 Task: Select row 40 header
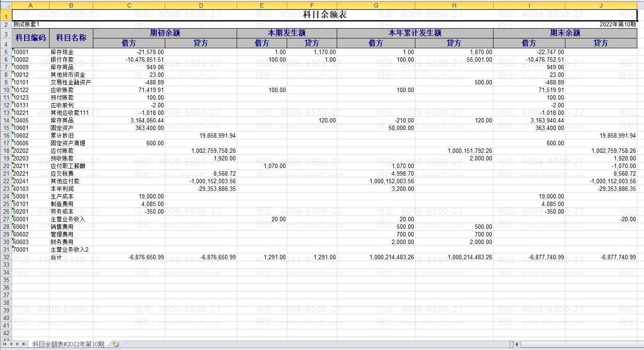pos(6,318)
